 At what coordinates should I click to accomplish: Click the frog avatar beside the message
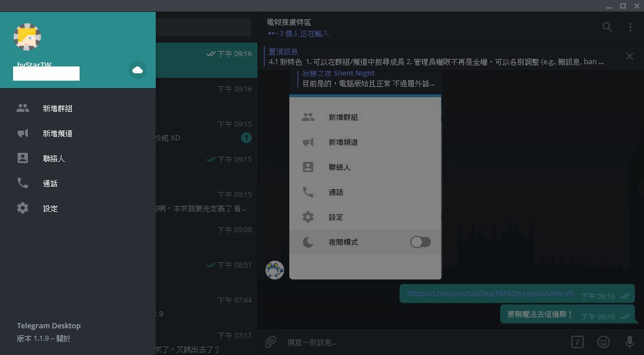tap(275, 270)
